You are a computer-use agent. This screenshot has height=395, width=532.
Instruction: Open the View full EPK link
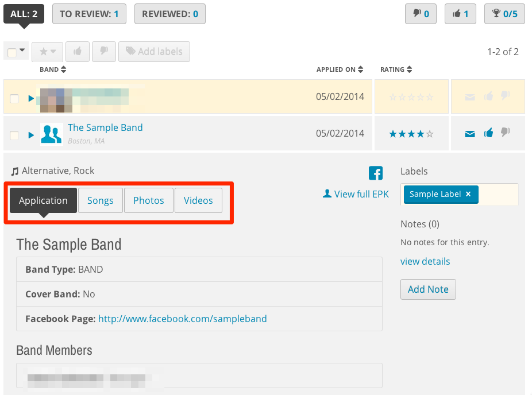click(x=356, y=194)
